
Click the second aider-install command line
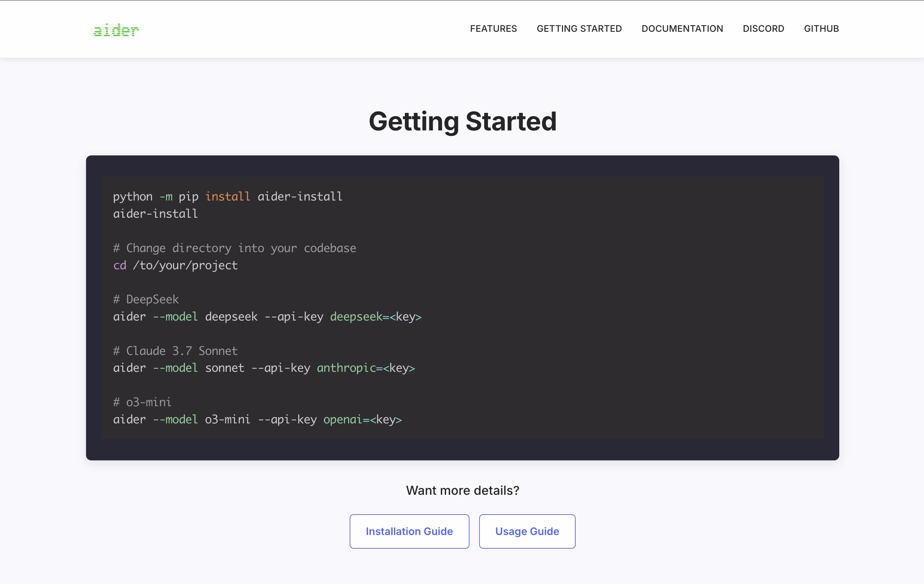pos(156,213)
